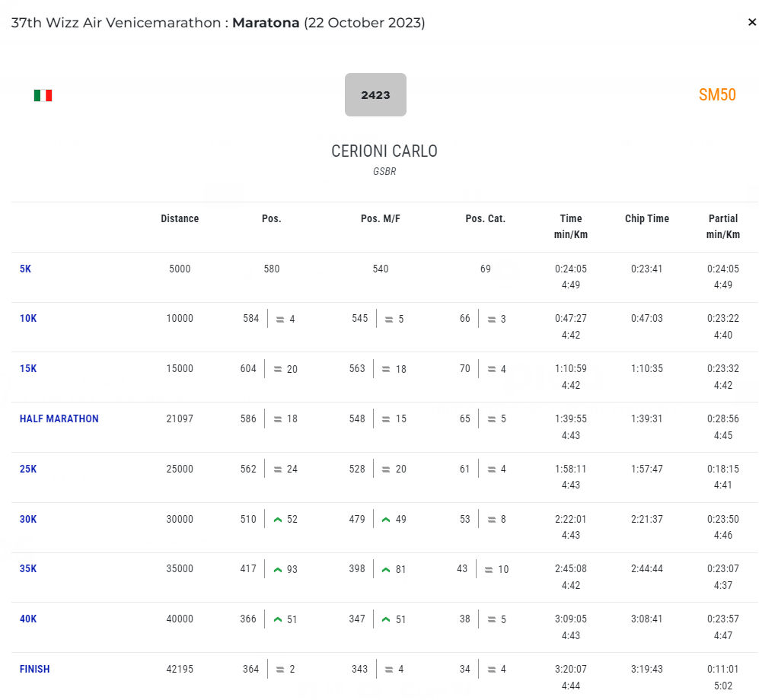Viewport: 759px width, 700px height.
Task: Select the 10K split row label
Action: point(28,319)
